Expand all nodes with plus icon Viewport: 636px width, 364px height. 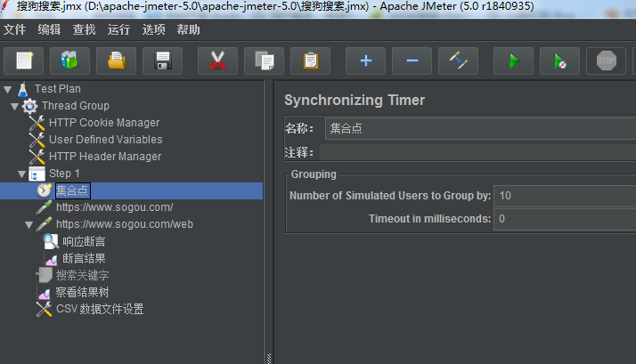(365, 61)
